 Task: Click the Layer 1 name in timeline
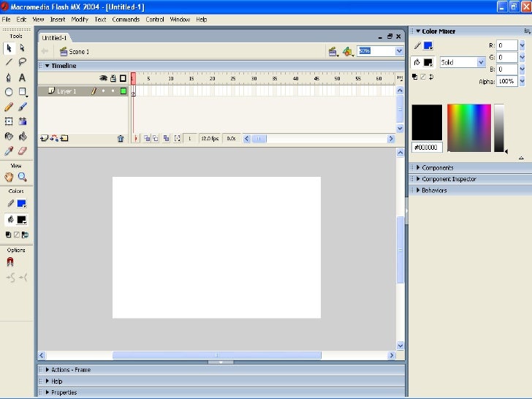(x=66, y=91)
